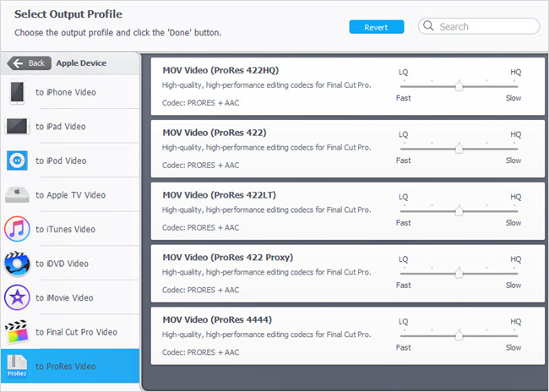Choose 'MOV Video (ProRes 422 Proxy)' profile title
549x392 pixels.
tap(228, 258)
